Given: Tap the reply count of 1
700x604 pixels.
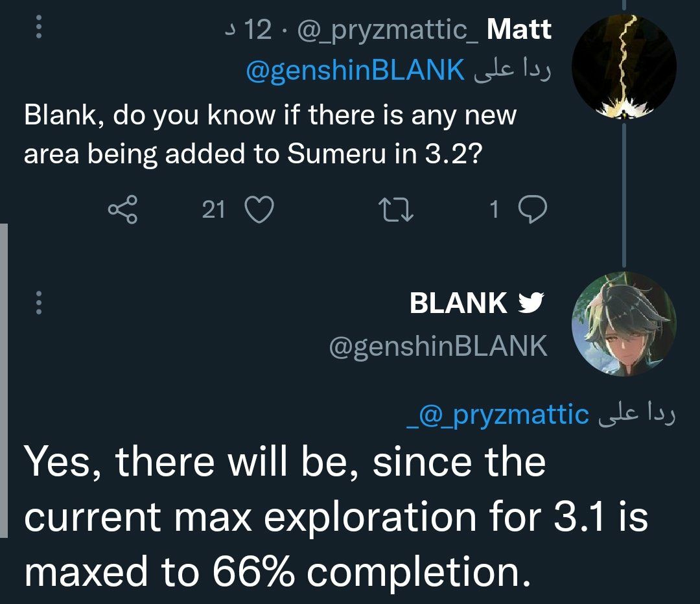Looking at the screenshot, I should pyautogui.click(x=494, y=209).
